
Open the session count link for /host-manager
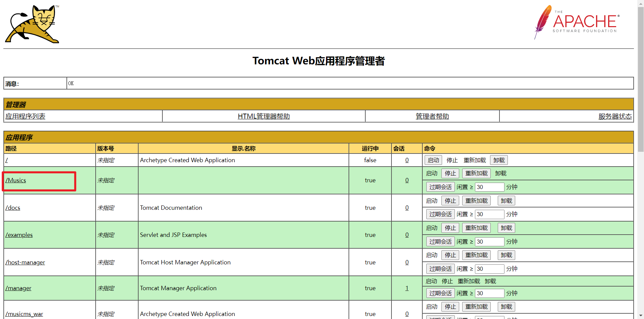coord(407,262)
